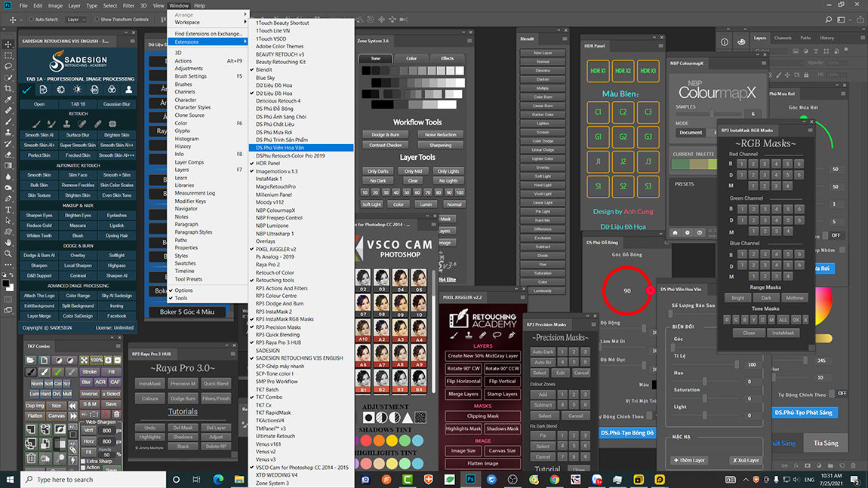The height and width of the screenshot is (488, 868).
Task: Click the Type here to search box
Action: tap(93, 479)
